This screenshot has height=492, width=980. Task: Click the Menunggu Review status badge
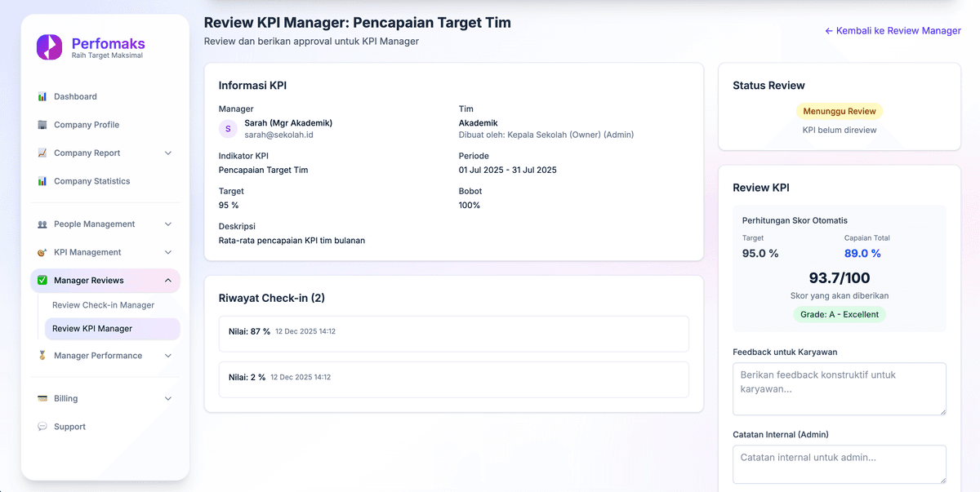click(840, 111)
